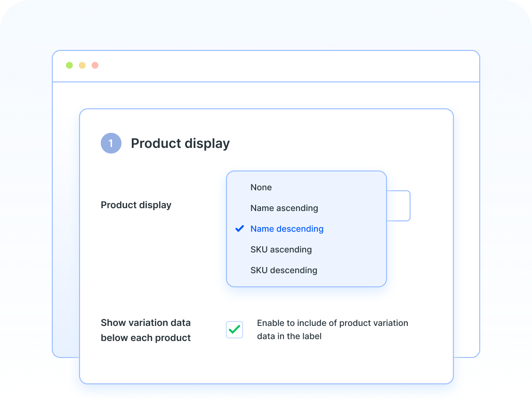Select Name ascending from the dropdown list
The height and width of the screenshot is (406, 532).
(284, 208)
